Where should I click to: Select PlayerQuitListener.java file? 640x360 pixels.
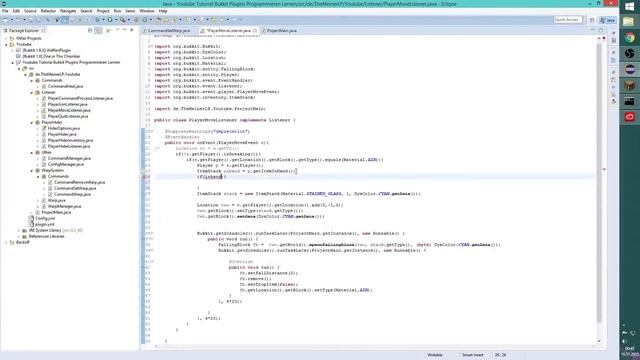click(68, 116)
